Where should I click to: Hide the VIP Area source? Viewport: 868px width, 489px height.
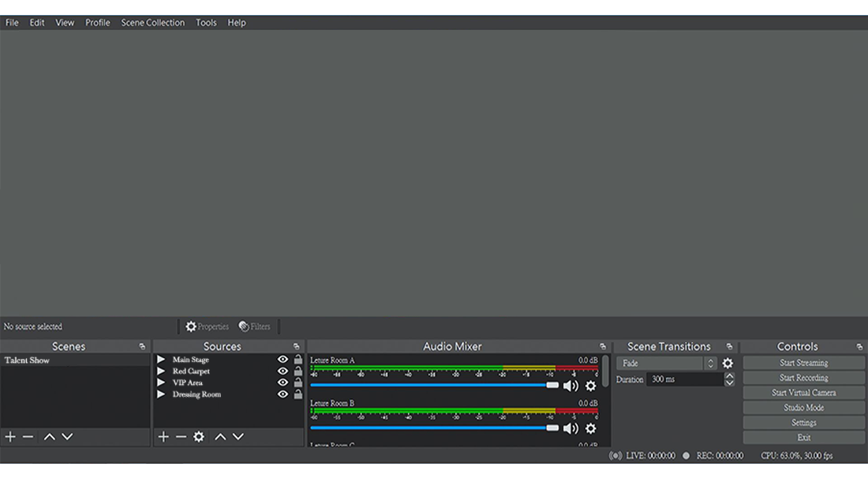tap(282, 383)
